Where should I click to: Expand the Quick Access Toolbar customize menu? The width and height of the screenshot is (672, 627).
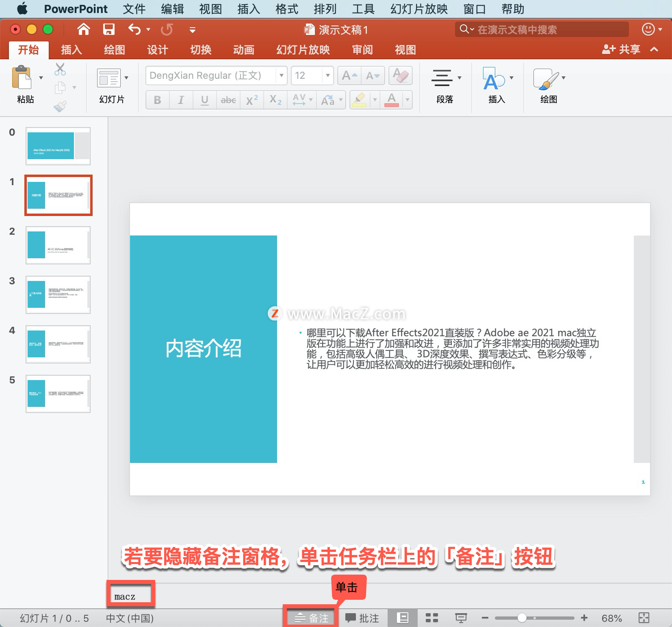[193, 30]
